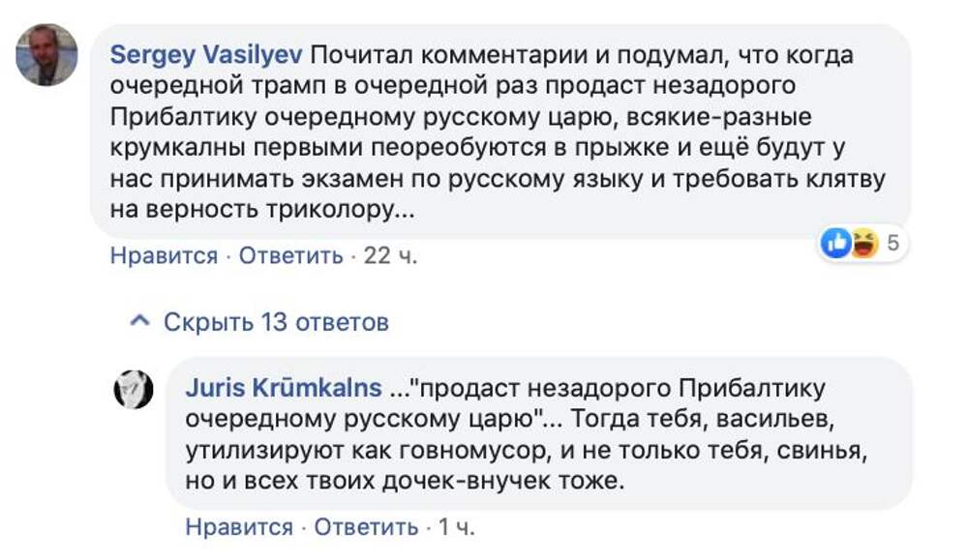Open Juris Krūmkalns' profile name link
968x560 pixels.
pos(282,389)
